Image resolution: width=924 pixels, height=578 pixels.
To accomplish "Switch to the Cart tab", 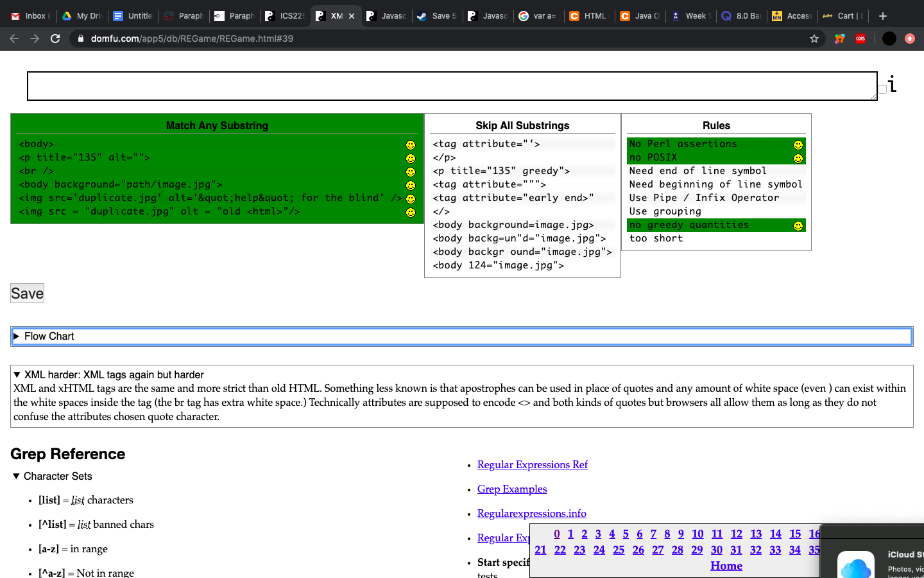I will pyautogui.click(x=843, y=16).
